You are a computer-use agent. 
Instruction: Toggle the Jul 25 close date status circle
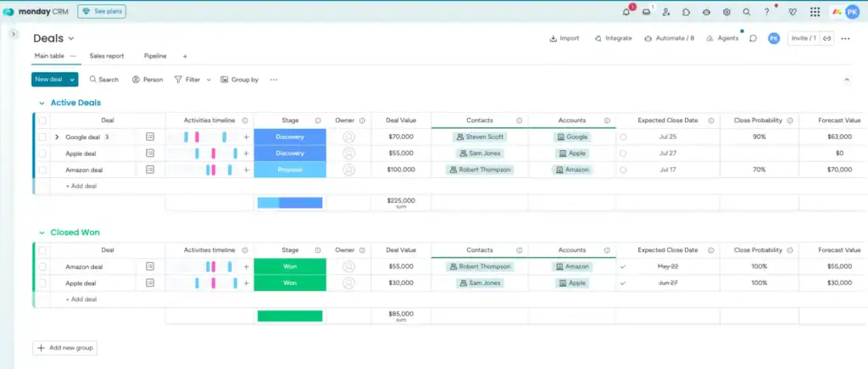point(623,137)
